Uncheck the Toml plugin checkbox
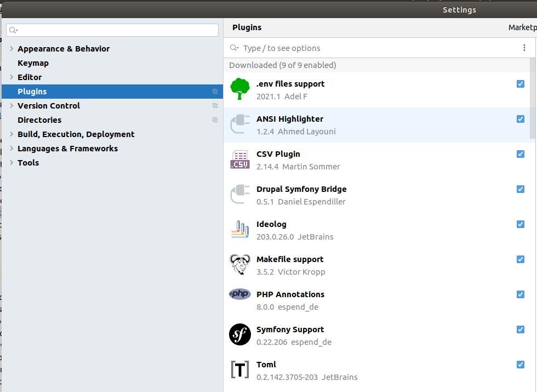The height and width of the screenshot is (392, 537). 521,365
